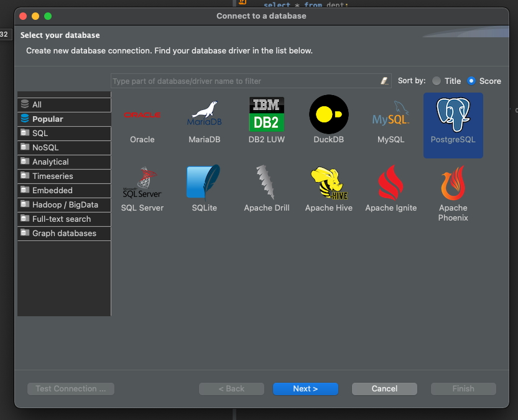Open the Analytical category
Screen dimensions: 518x420
pos(65,162)
